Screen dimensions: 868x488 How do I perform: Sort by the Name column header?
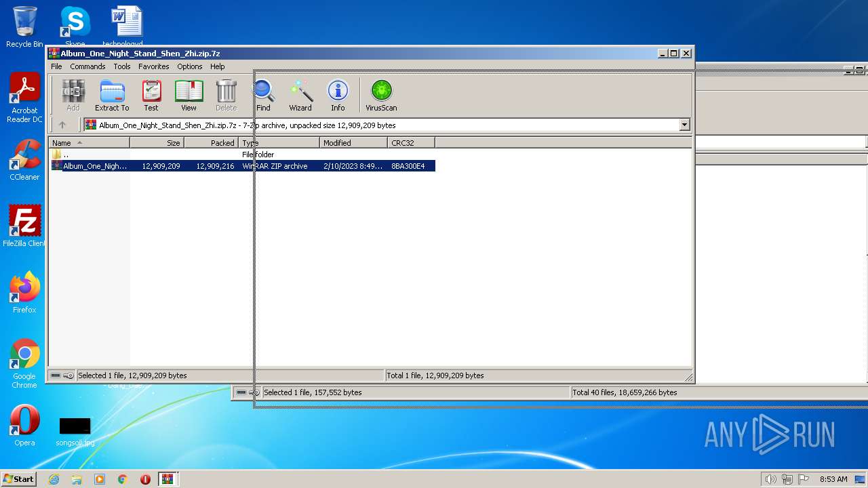89,143
